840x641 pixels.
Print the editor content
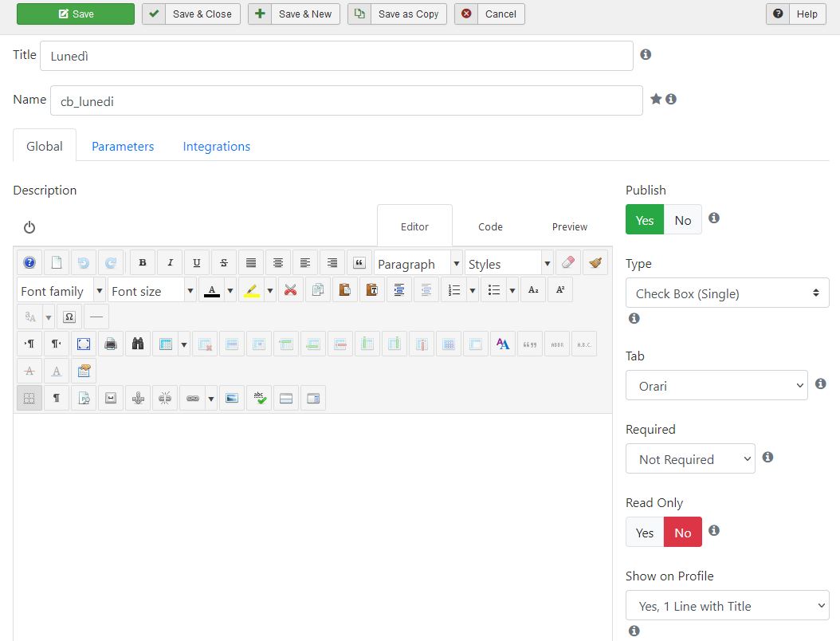coord(110,344)
